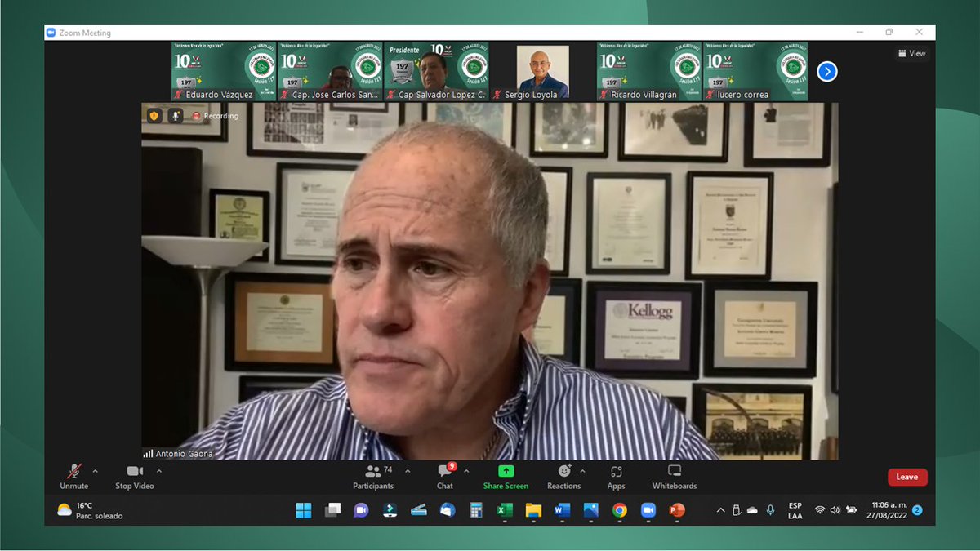Open Whiteboards

point(675,477)
